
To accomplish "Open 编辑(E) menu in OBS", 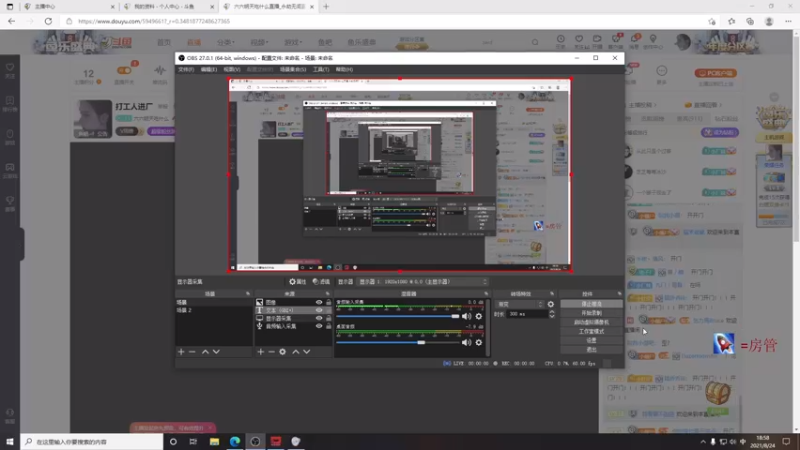I will coord(208,69).
